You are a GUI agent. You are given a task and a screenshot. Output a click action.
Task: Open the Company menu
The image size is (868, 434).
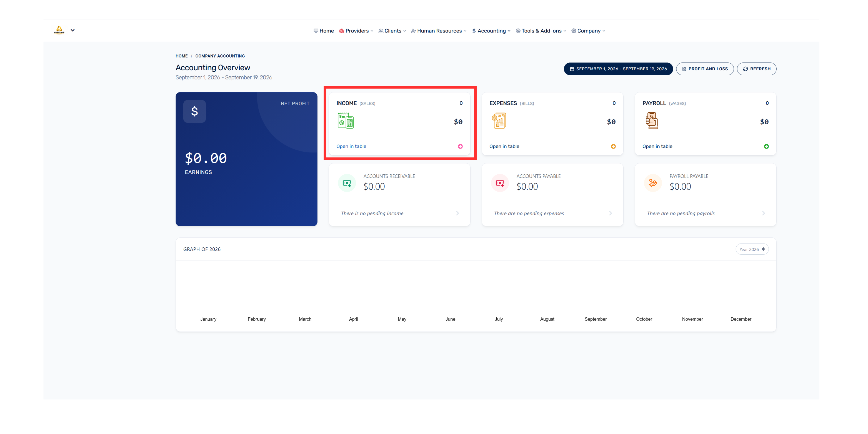coord(588,31)
